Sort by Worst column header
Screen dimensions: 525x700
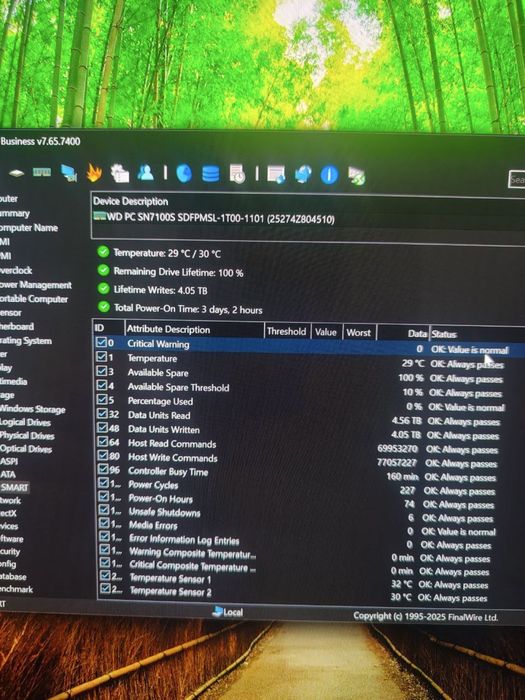click(359, 333)
